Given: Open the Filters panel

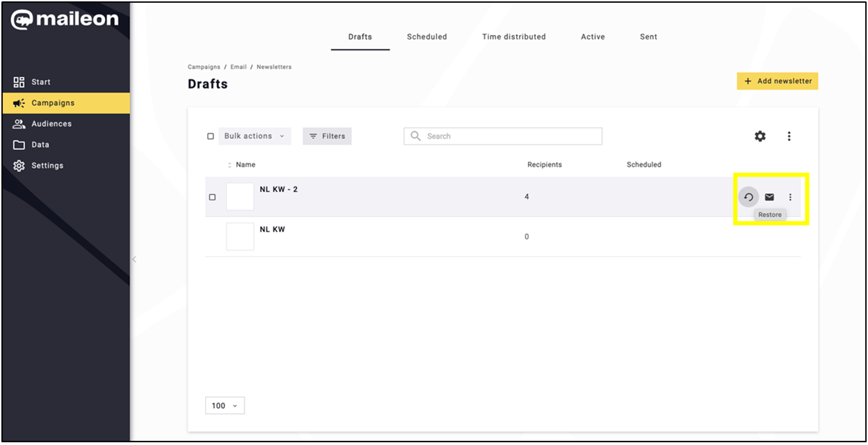Looking at the screenshot, I should click(327, 136).
